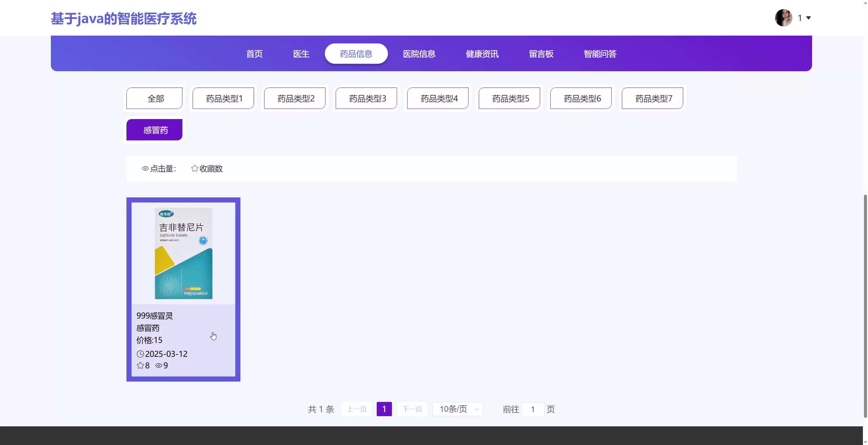
Task: Click the site title 基于java的智能医疗系统
Action: point(124,19)
